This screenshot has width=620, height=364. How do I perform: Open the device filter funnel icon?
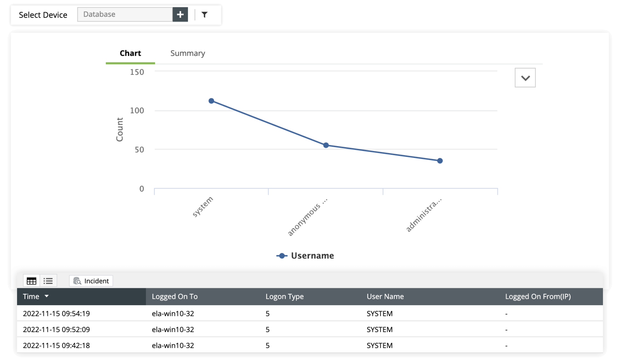(205, 14)
